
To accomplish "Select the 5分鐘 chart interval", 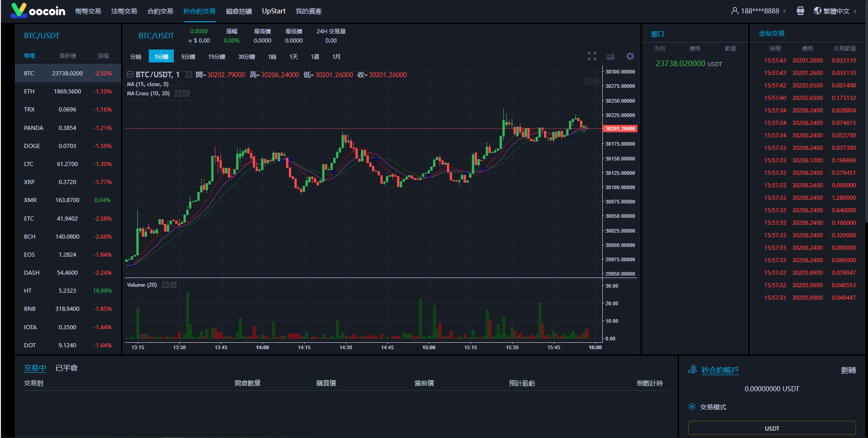I will point(188,56).
